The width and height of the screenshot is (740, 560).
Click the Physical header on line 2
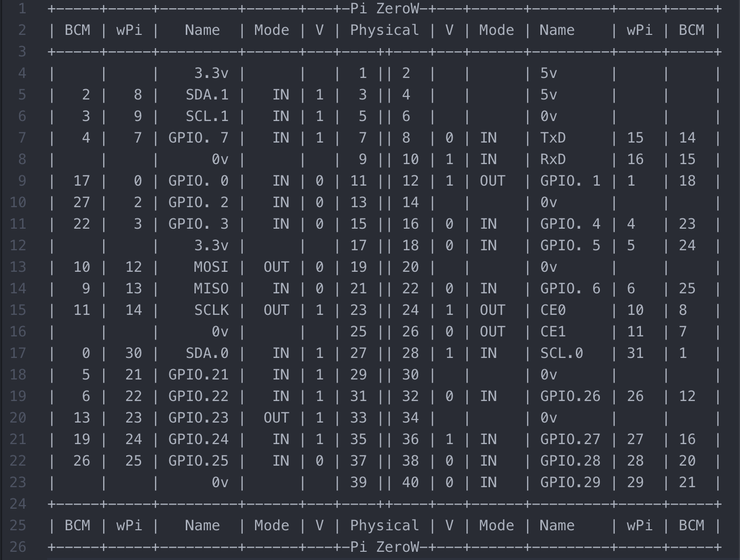(384, 30)
